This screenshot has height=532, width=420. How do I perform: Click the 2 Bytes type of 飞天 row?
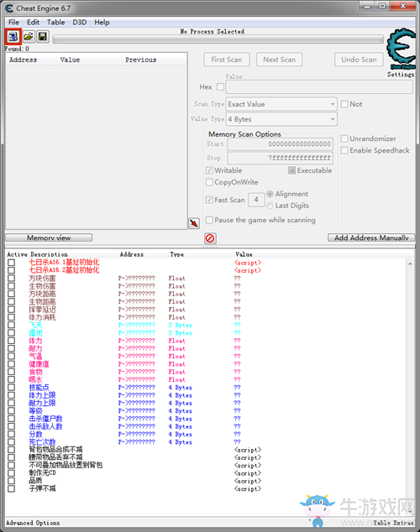(181, 325)
